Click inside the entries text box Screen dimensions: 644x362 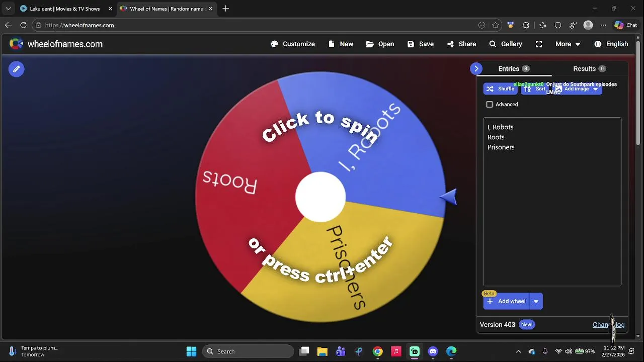[552, 202]
